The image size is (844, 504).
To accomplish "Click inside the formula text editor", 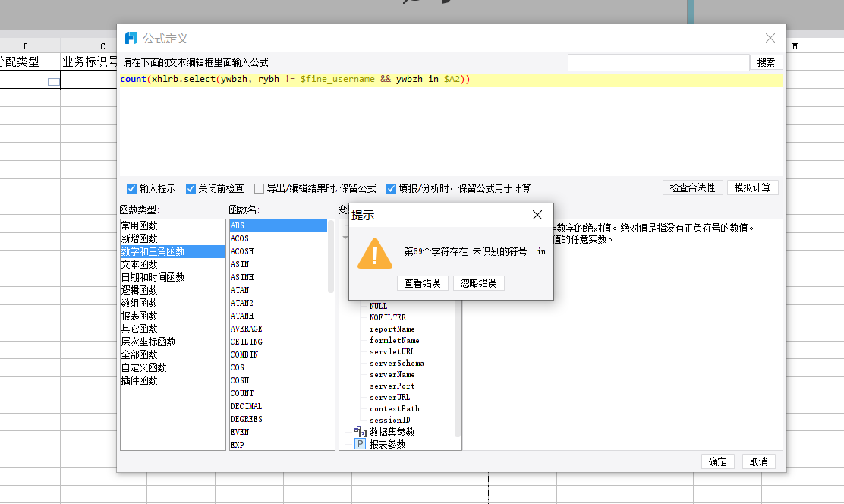I will coord(451,125).
